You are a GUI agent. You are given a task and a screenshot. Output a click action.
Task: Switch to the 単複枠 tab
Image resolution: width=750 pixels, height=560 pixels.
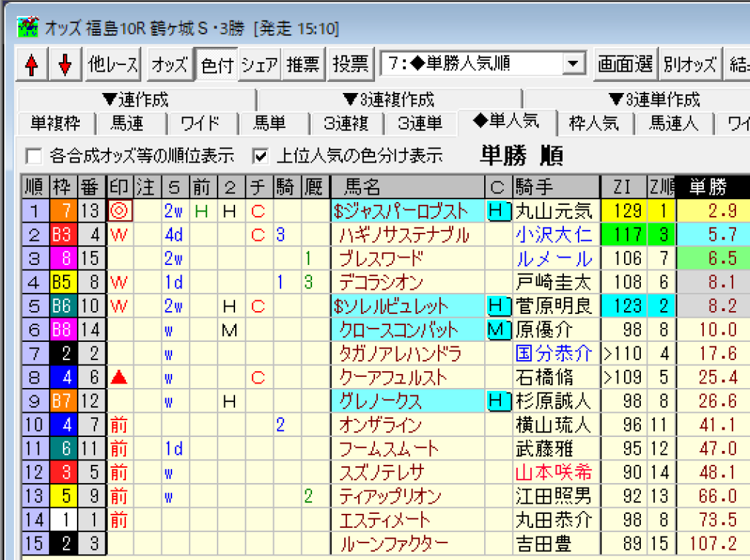(x=56, y=124)
